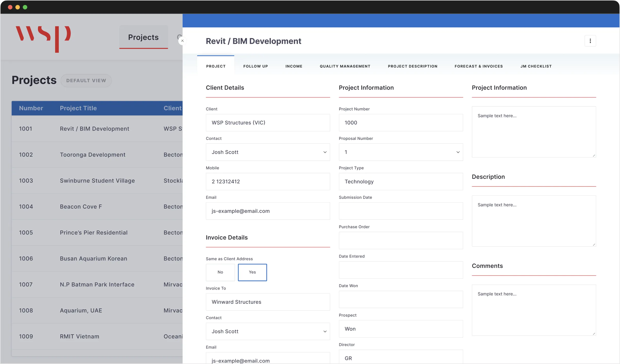Image resolution: width=620 pixels, height=364 pixels.
Task: Open the Projects navigation item
Action: 143,37
